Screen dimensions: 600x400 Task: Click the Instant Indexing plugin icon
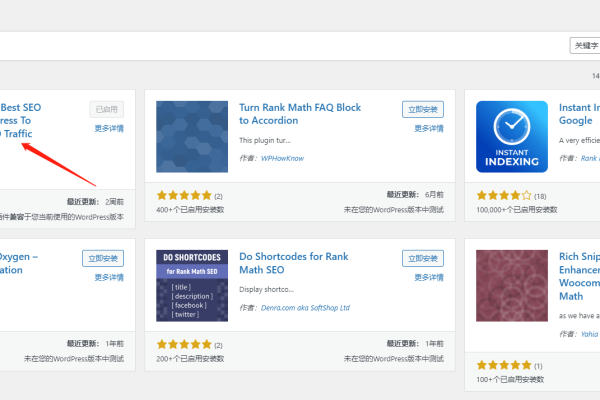[512, 137]
